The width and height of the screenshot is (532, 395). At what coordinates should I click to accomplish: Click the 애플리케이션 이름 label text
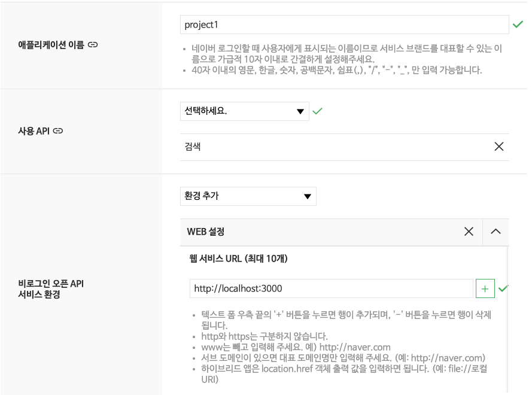51,45
